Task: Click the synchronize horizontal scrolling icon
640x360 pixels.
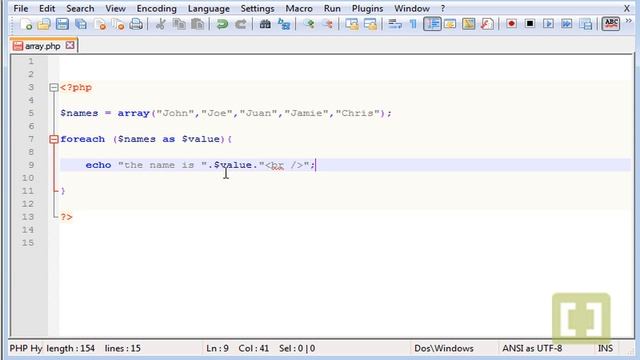Action: 370,24
